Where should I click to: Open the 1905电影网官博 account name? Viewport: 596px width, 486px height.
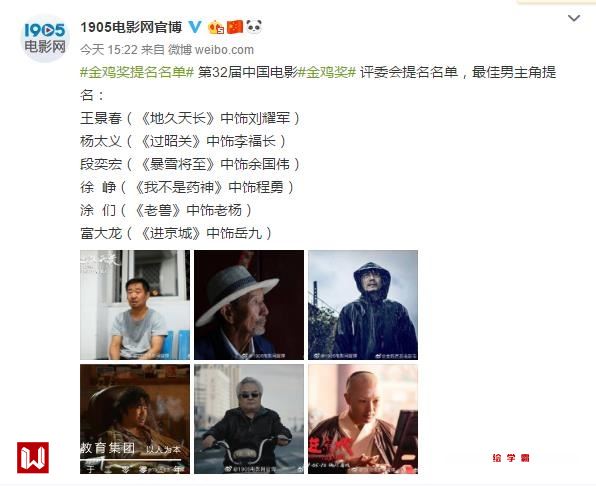point(131,27)
